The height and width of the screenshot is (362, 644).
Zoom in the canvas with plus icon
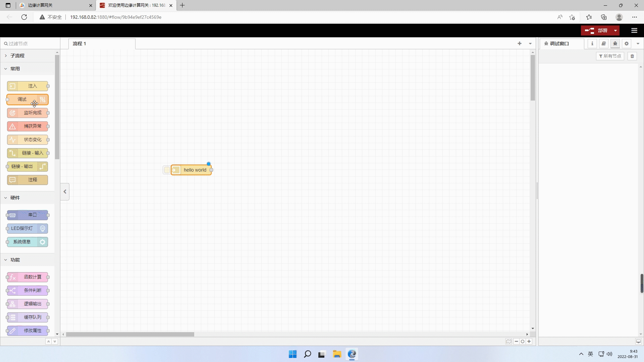[x=529, y=342]
